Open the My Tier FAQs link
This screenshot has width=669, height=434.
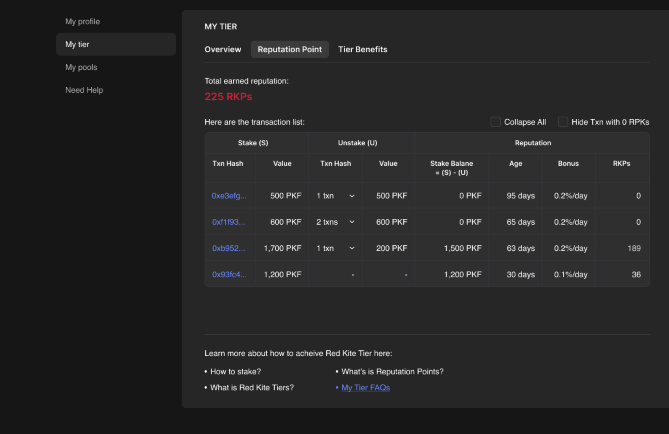[366, 387]
